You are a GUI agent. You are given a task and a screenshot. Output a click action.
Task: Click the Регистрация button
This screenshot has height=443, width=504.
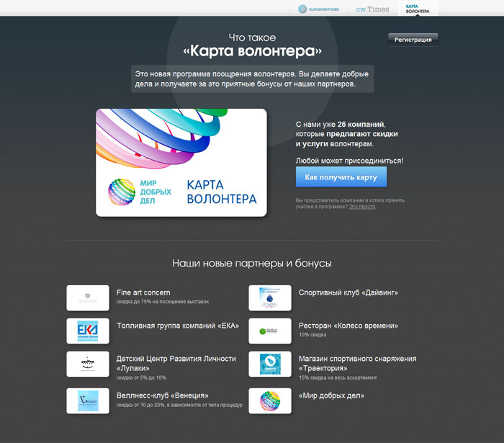413,40
